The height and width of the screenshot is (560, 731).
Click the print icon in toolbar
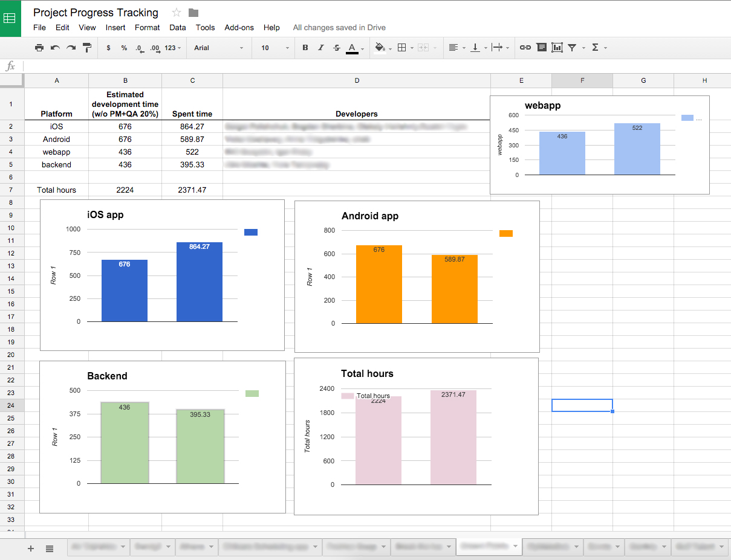point(39,48)
